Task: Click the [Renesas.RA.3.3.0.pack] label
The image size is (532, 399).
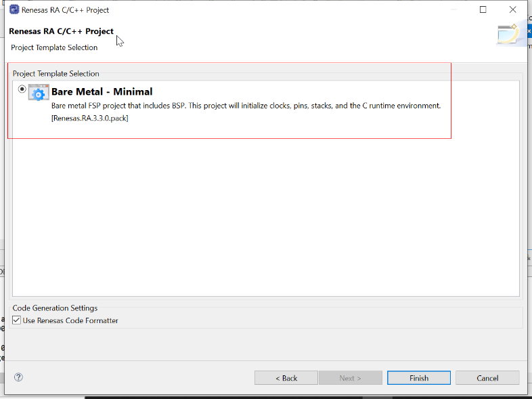Action: click(90, 118)
